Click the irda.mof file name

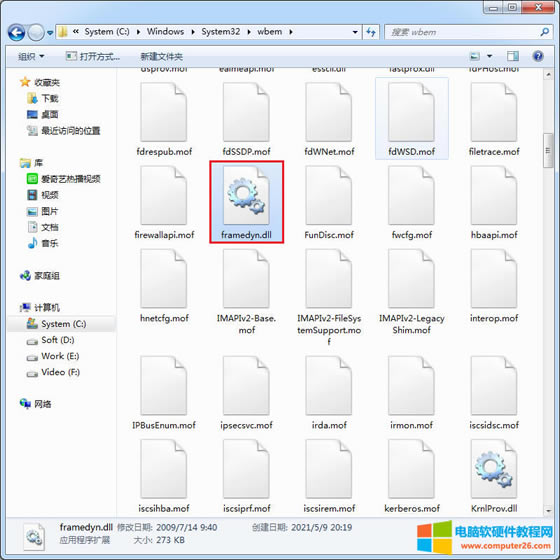329,425
